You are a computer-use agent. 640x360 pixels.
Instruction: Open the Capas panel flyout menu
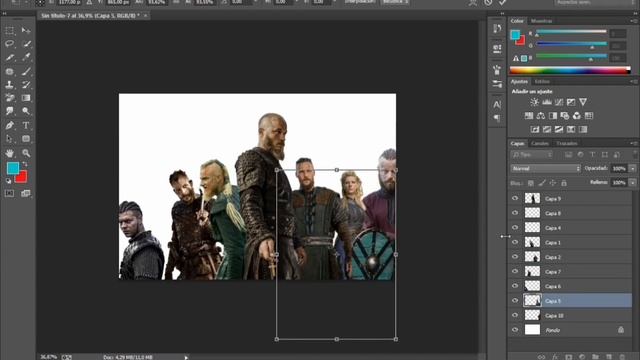click(633, 144)
